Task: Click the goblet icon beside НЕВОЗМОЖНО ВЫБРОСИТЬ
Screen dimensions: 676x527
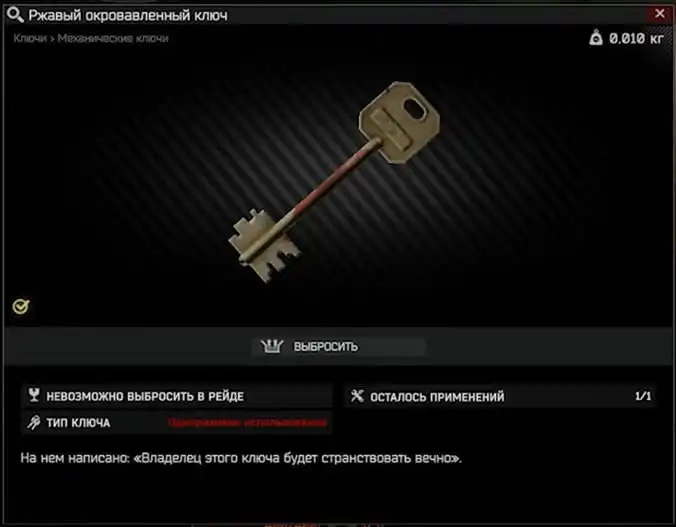Action: (x=34, y=395)
